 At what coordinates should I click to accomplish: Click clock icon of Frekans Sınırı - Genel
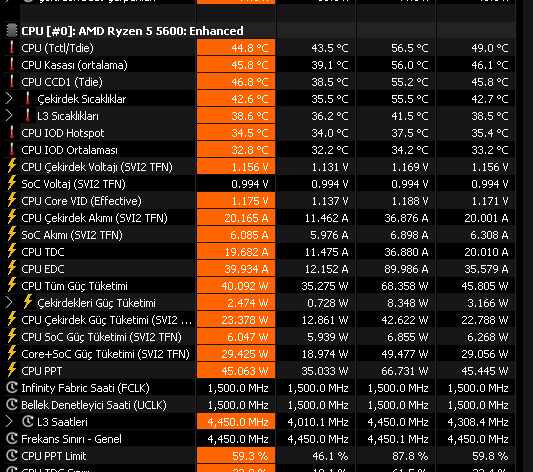12,438
